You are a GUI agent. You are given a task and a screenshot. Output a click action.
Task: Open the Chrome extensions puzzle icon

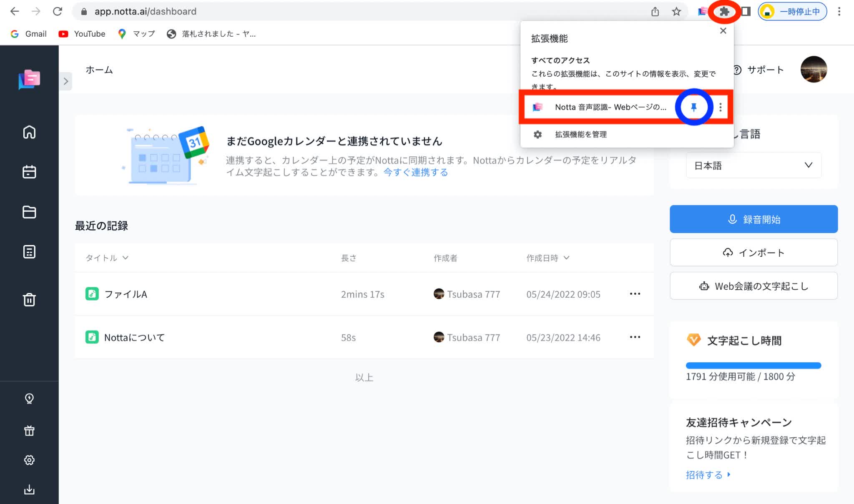(x=724, y=11)
